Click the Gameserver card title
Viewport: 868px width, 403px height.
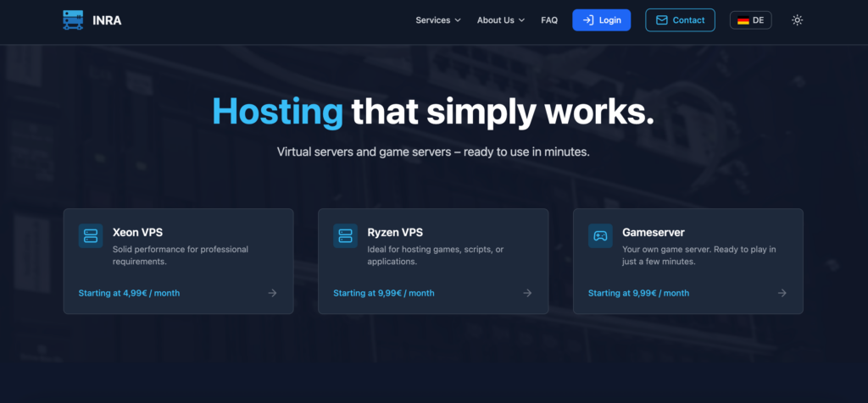653,232
